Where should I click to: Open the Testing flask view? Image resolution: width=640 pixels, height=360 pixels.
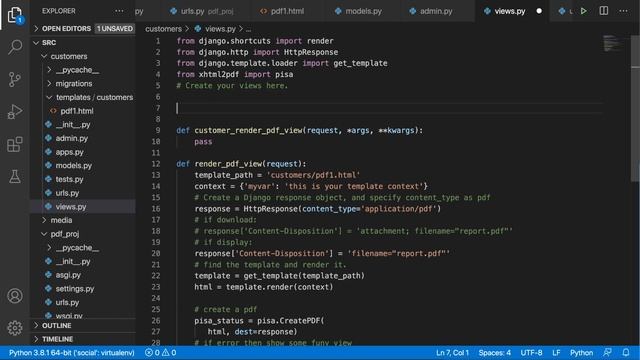[x=15, y=176]
